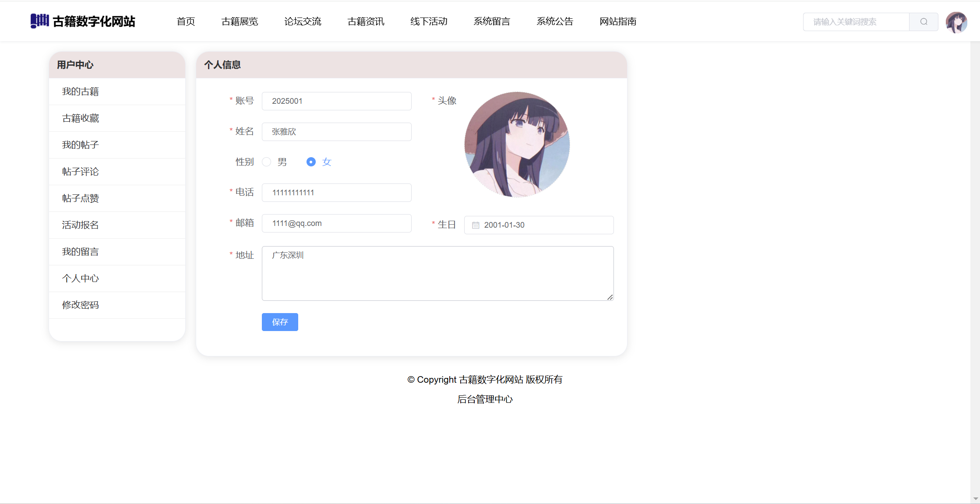This screenshot has width=980, height=504.
Task: Click the calendar icon in birthday field
Action: click(476, 225)
